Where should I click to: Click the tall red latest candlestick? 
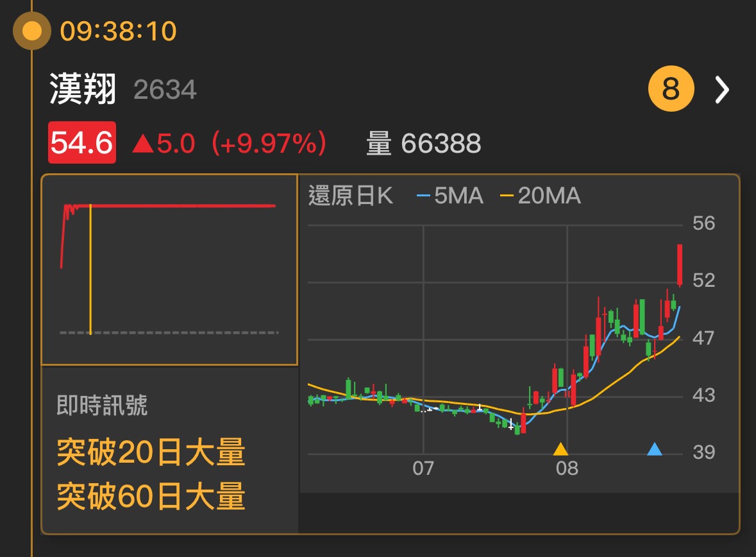click(x=679, y=265)
